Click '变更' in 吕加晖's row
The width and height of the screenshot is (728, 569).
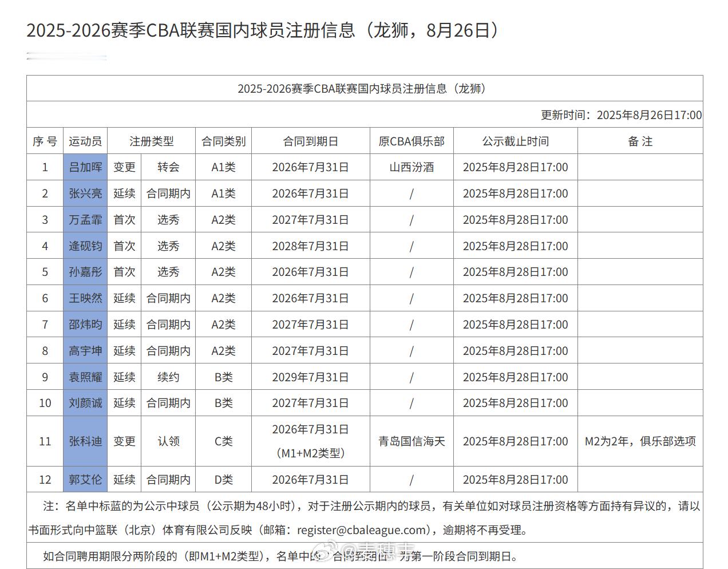coord(124,167)
